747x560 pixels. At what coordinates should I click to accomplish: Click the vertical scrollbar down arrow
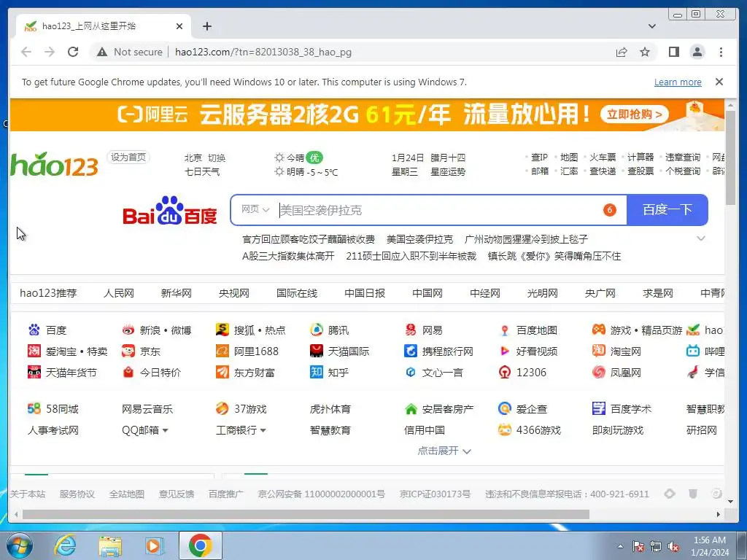pos(730,501)
